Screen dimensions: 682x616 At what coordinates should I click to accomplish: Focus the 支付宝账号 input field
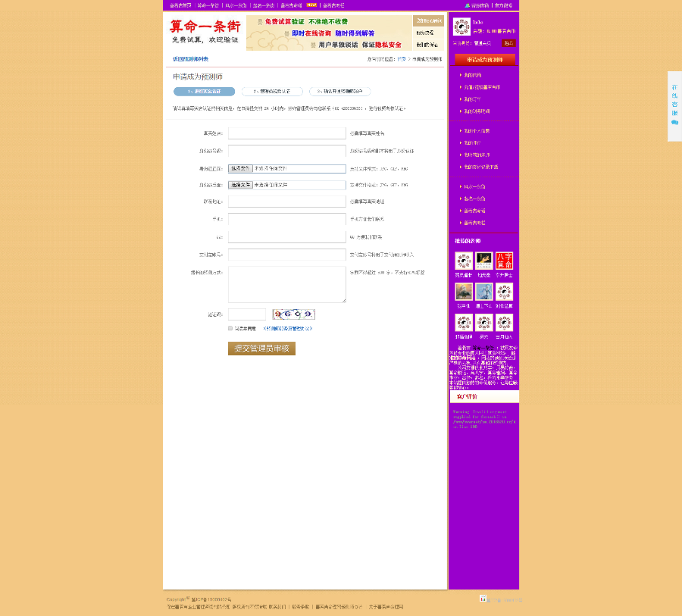[287, 255]
